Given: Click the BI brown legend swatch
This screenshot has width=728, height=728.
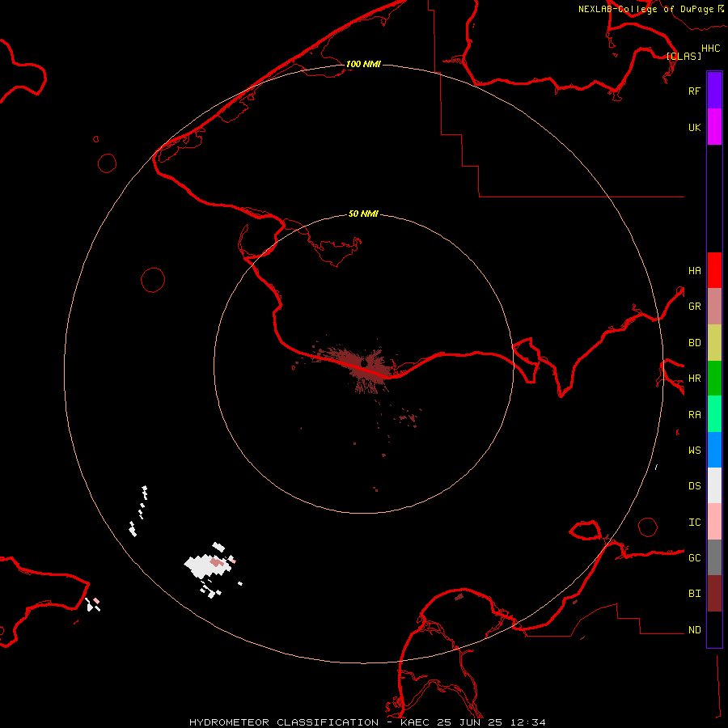Looking at the screenshot, I should (x=714, y=594).
